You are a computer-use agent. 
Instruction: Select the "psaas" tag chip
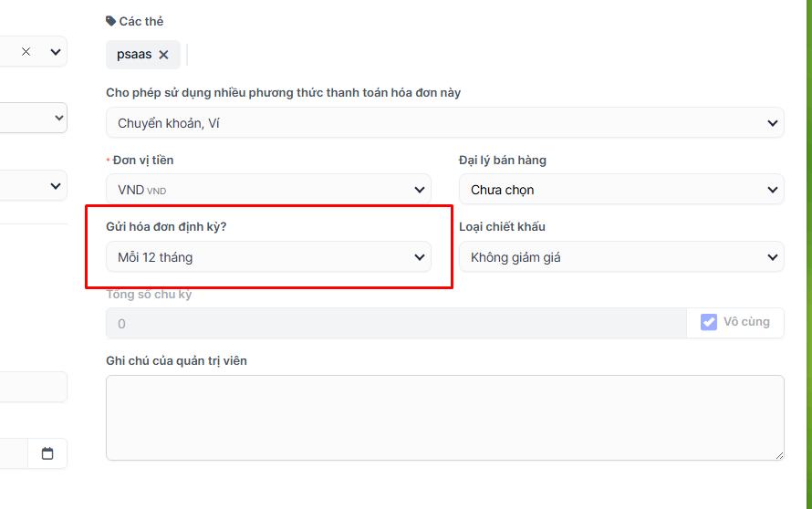point(134,55)
